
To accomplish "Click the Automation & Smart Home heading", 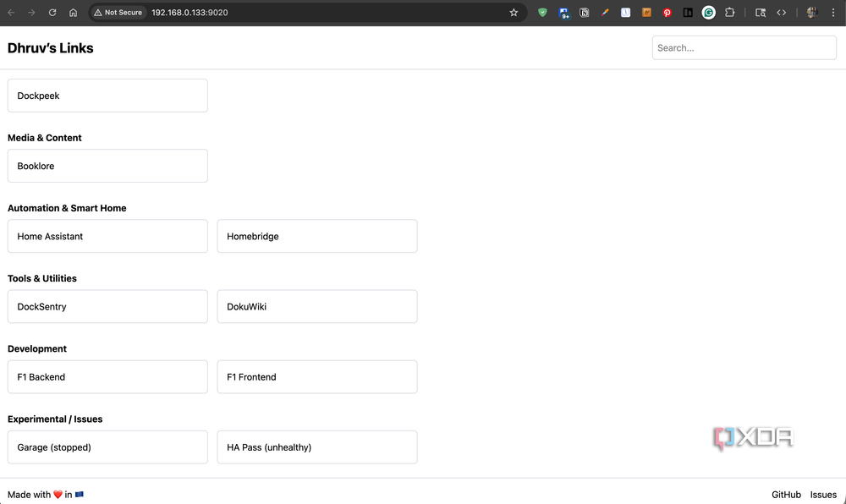I will [67, 208].
